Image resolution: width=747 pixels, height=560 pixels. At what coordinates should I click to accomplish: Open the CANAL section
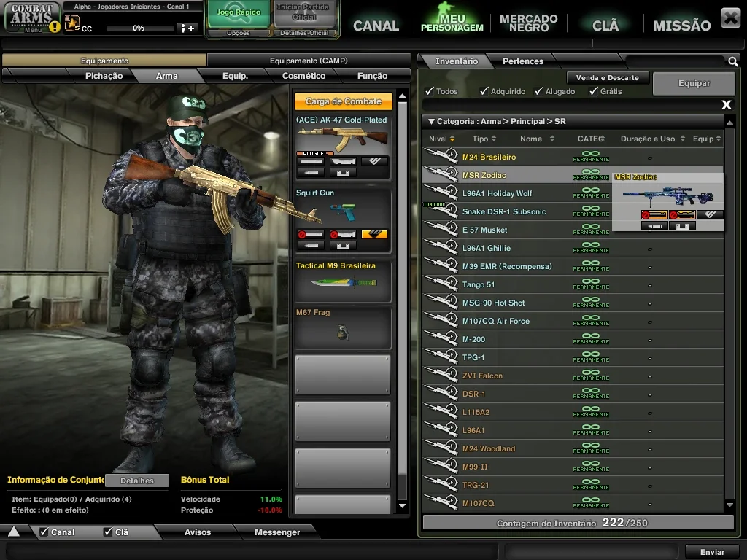pos(376,26)
